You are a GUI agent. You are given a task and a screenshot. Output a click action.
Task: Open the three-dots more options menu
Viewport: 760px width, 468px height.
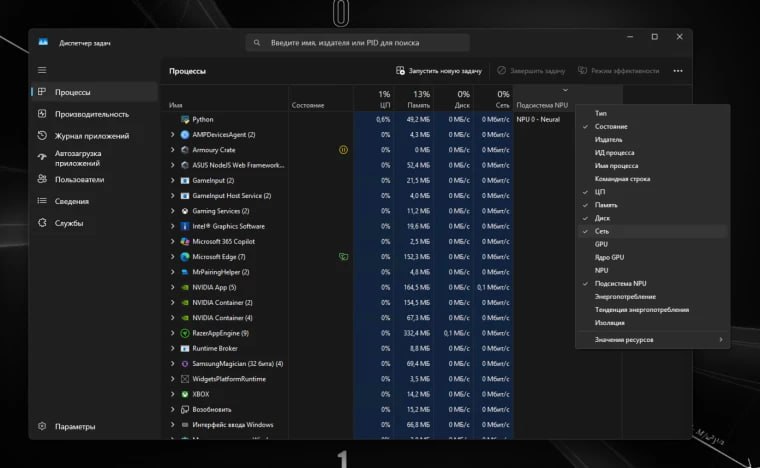(x=678, y=71)
